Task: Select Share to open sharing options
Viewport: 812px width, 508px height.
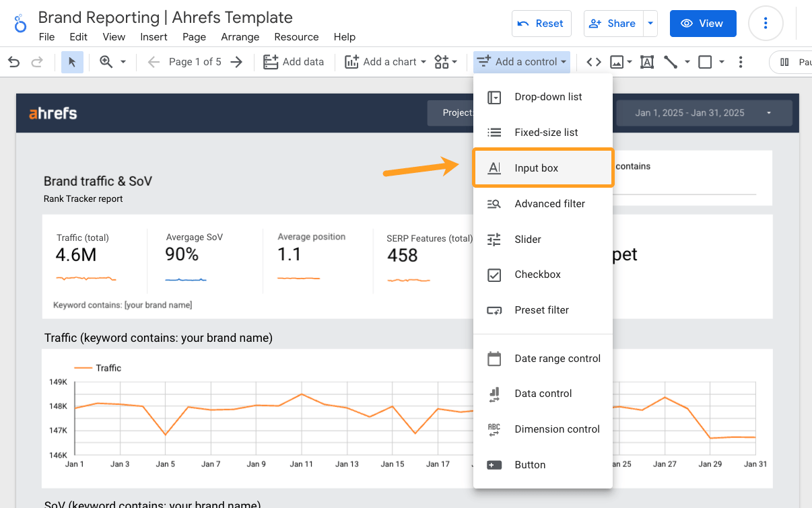Action: coord(613,23)
